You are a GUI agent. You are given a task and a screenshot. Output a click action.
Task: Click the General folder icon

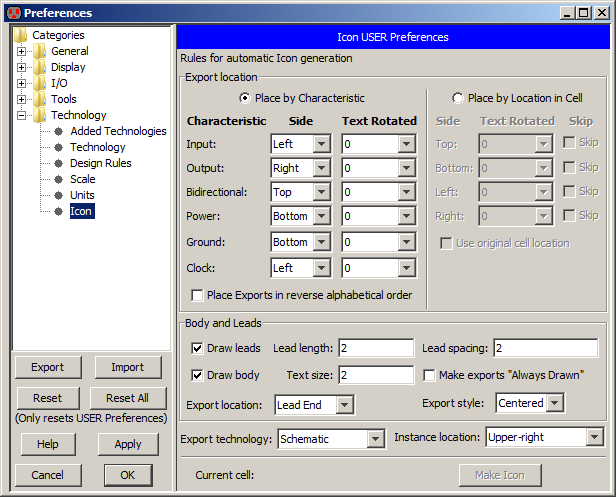[39, 51]
